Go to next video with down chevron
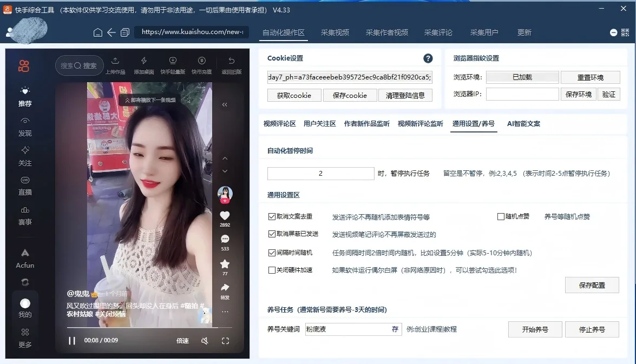This screenshot has width=636, height=364. click(225, 171)
